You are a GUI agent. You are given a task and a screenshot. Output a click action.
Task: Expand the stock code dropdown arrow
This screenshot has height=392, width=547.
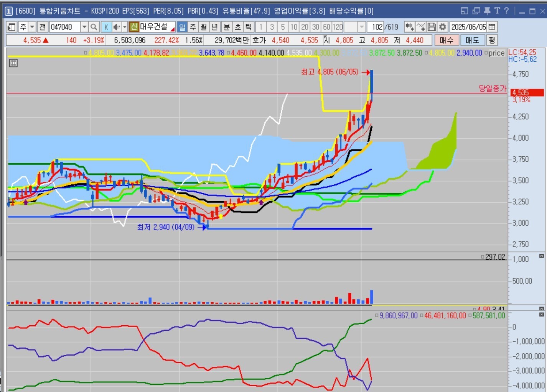84,27
